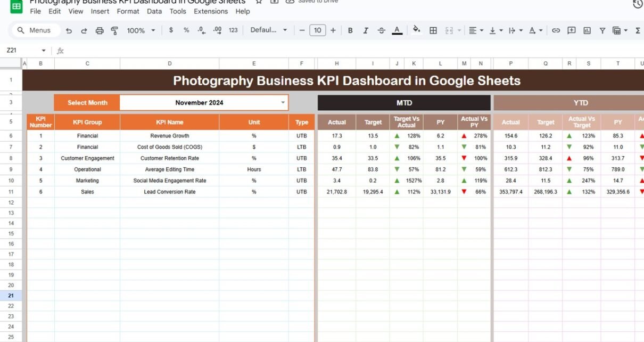This screenshot has height=342, width=644.
Task: Format as currency with the $ icon
Action: tap(171, 30)
